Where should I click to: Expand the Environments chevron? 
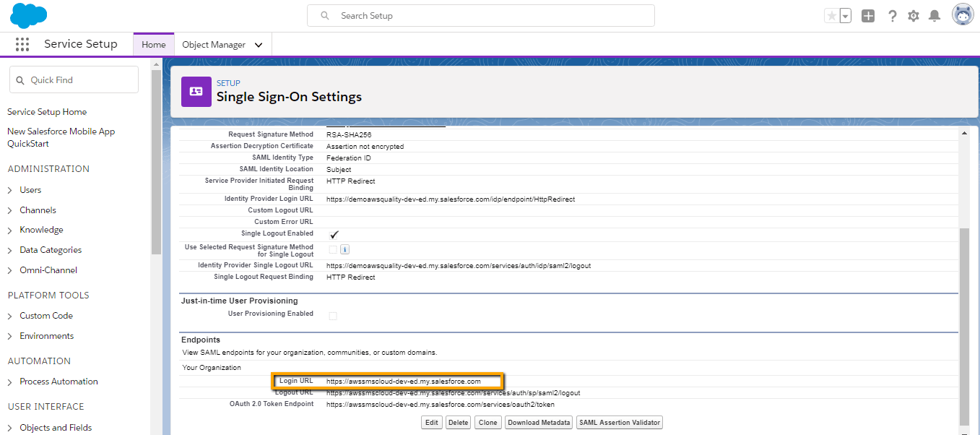click(x=10, y=337)
